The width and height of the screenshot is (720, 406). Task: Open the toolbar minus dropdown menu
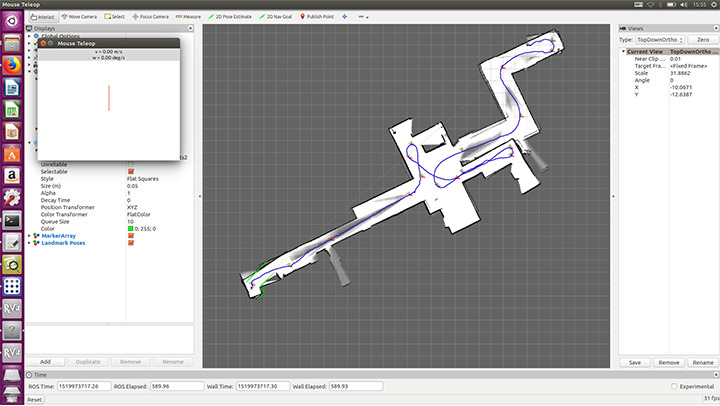(x=363, y=16)
